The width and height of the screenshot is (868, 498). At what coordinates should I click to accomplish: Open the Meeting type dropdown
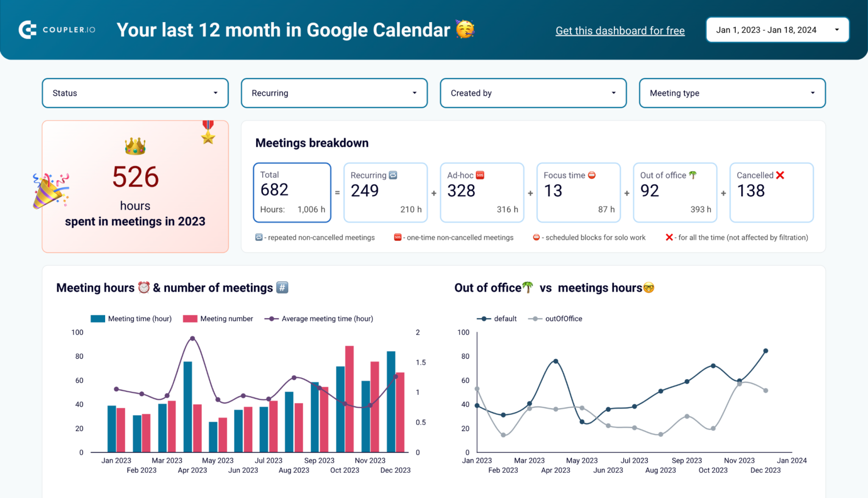tap(732, 93)
